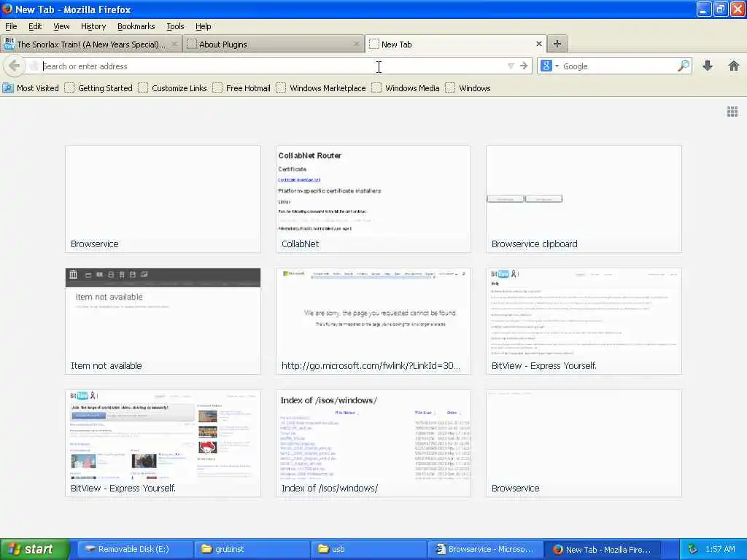Switch to Removable Disk (E:) taskbar window

click(135, 549)
